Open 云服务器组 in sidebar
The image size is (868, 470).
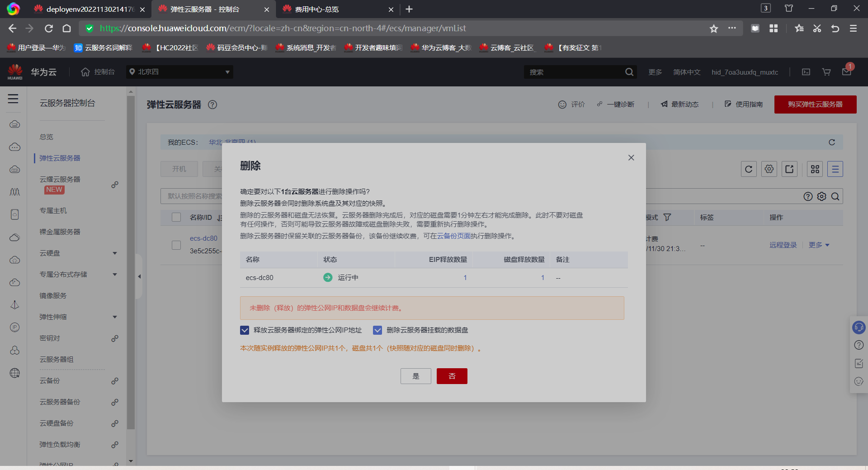[x=57, y=360]
